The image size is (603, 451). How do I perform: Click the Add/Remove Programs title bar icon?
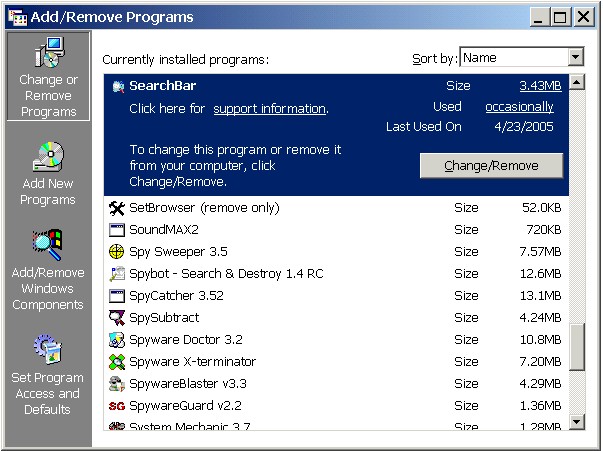point(18,17)
